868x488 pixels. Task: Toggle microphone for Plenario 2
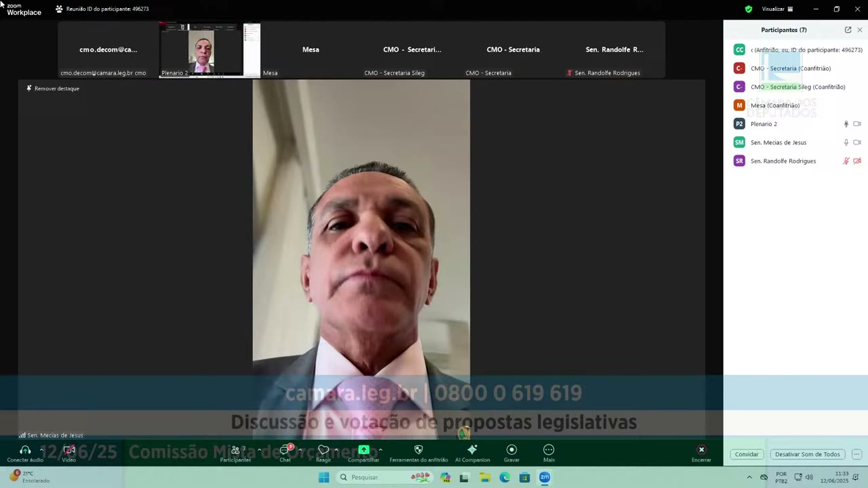click(x=846, y=124)
